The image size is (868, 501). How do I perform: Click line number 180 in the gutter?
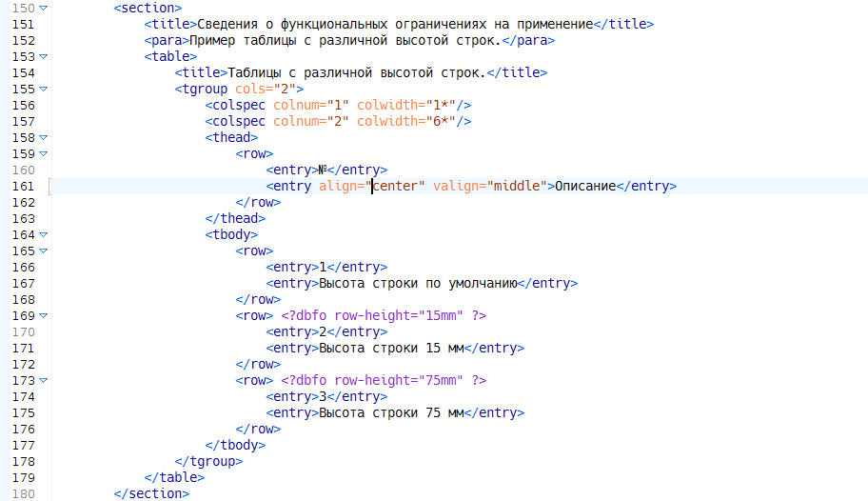pyautogui.click(x=23, y=493)
